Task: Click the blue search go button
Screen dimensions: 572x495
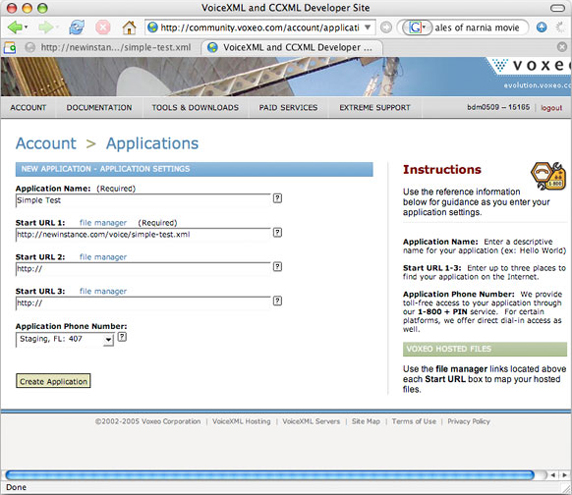Action: 541,27
